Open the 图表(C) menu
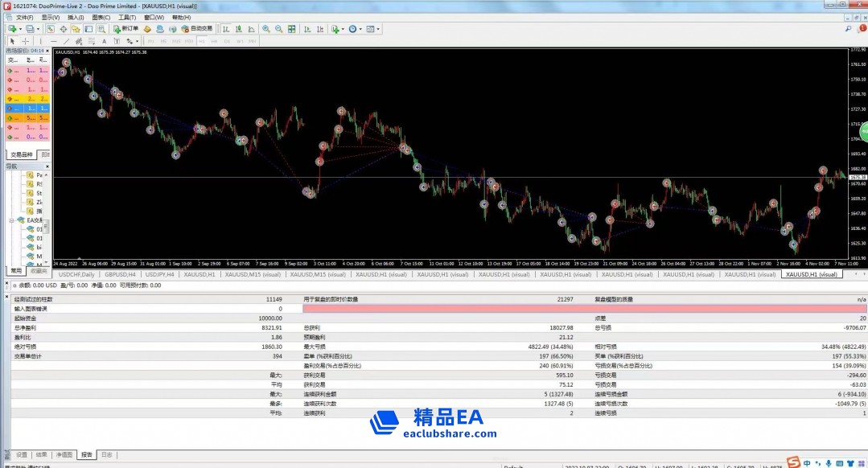 [101, 17]
